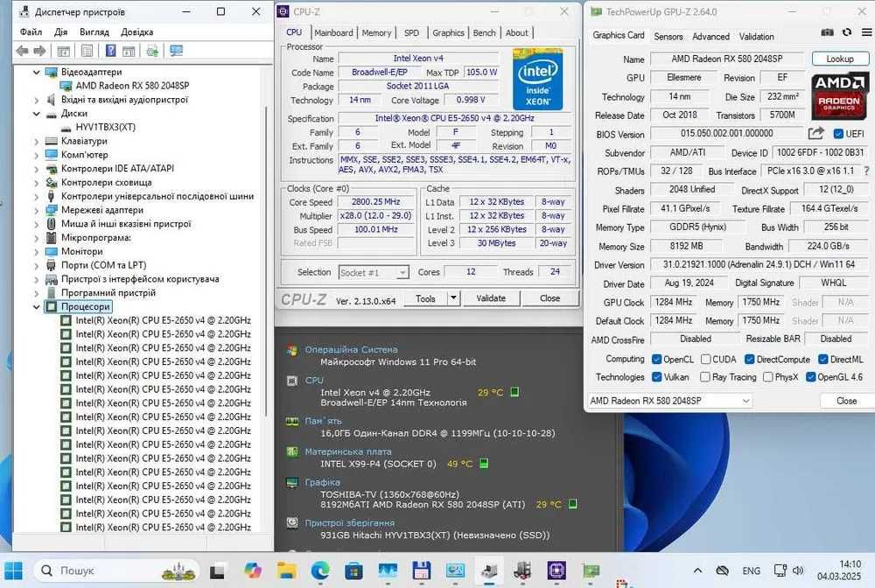875x588 pixels.
Task: Open the Advanced tab in GPU-Z
Action: [710, 36]
